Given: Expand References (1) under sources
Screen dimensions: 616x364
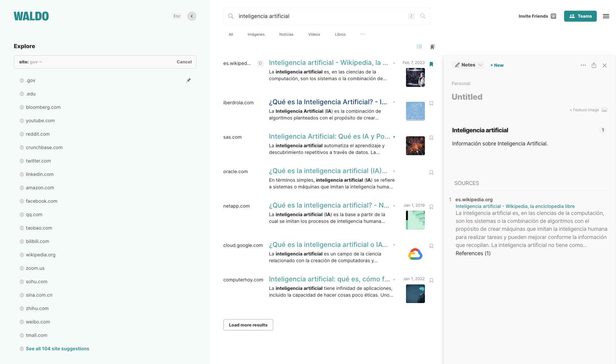Looking at the screenshot, I should coord(473,253).
